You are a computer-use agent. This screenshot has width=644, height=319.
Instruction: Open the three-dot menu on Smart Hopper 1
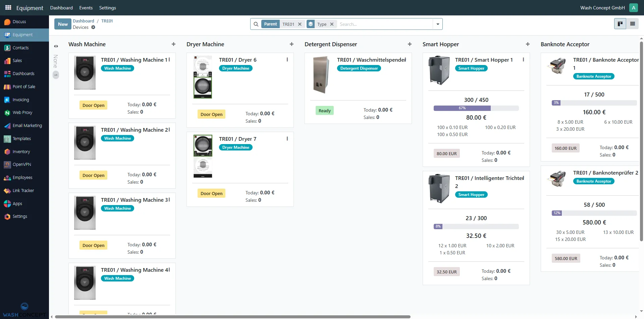(x=523, y=59)
